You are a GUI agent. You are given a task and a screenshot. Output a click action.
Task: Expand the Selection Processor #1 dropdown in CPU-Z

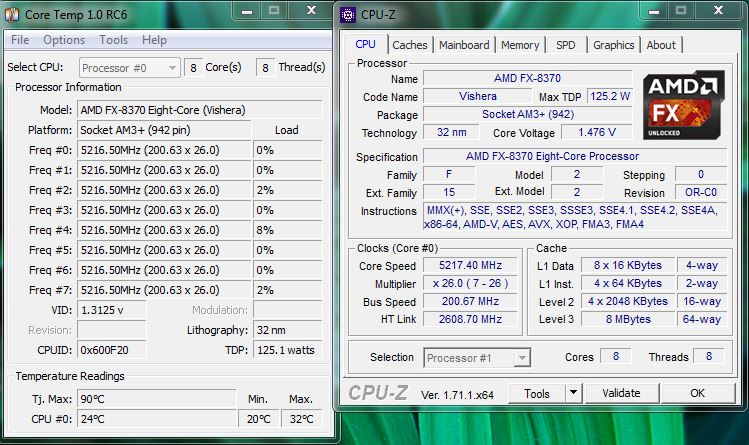click(x=477, y=358)
